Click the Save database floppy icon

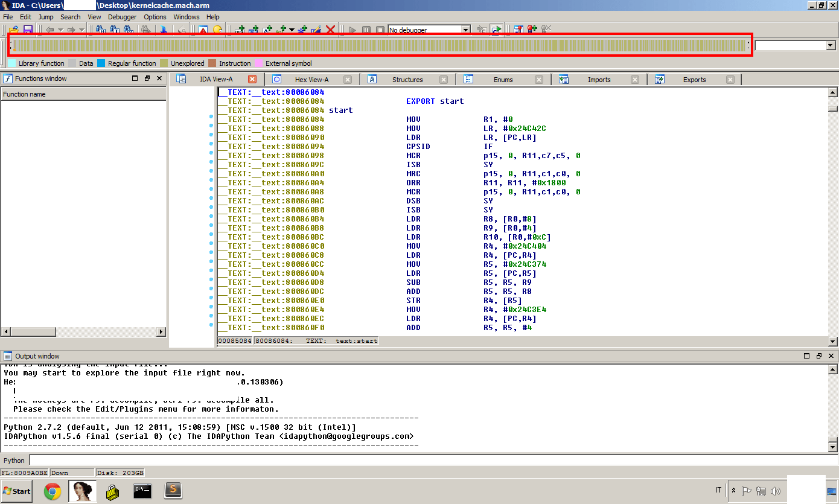(x=28, y=30)
